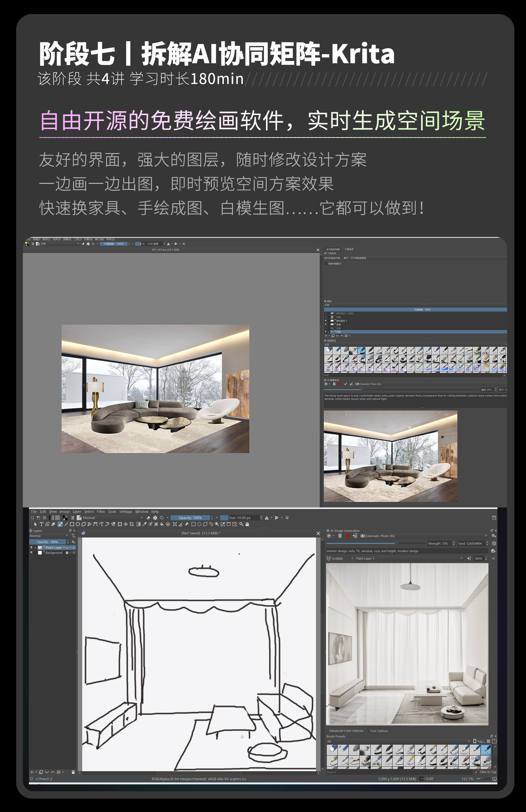The height and width of the screenshot is (812, 526).
Task: Choose the Measure tool in lower Krita toolbox
Action: point(181,524)
